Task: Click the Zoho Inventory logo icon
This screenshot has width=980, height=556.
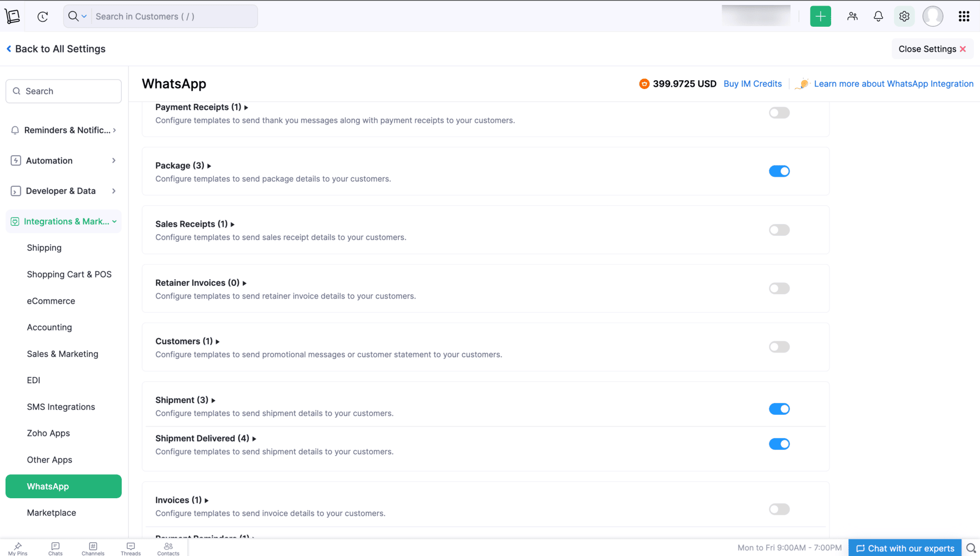Action: 12,16
